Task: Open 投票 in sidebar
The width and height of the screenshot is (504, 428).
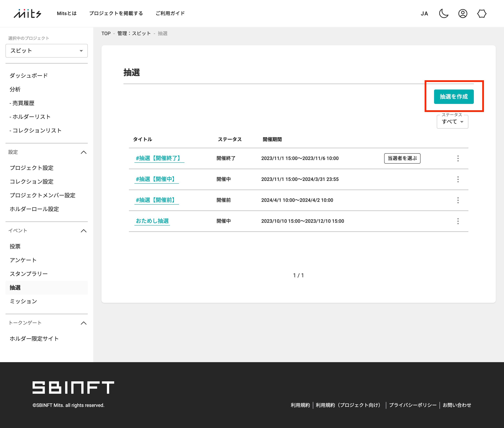Action: pos(15,246)
